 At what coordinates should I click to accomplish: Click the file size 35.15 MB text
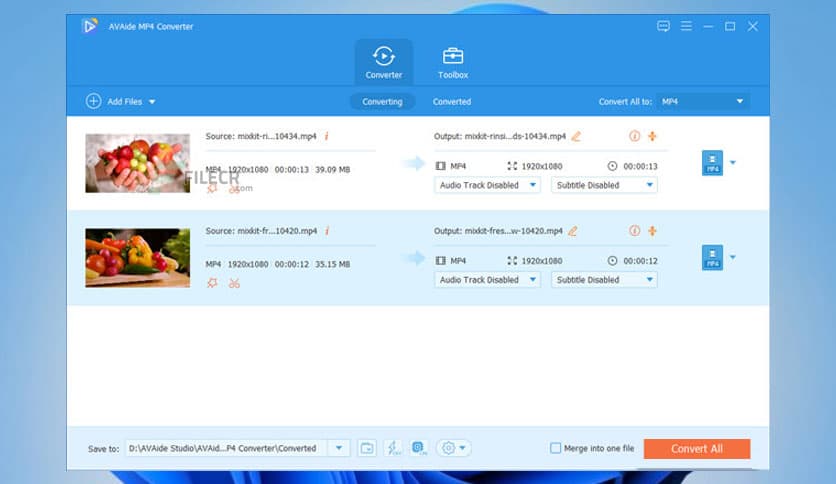(x=333, y=264)
